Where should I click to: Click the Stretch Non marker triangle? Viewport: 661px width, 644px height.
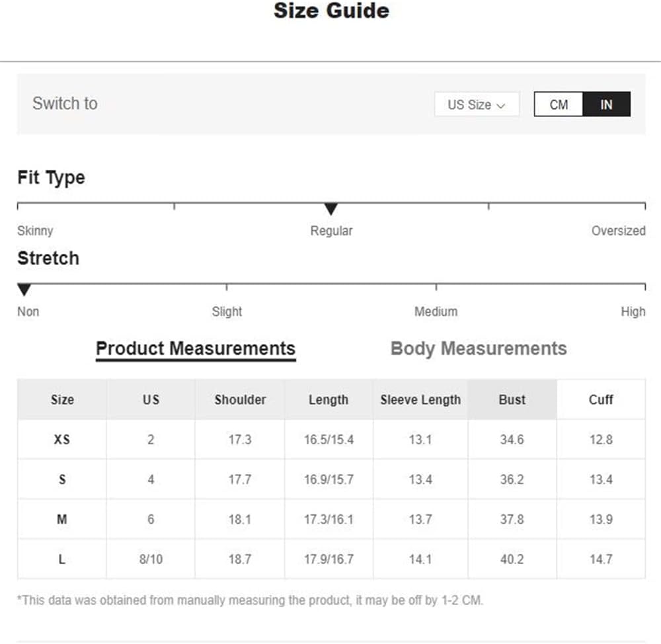(24, 290)
